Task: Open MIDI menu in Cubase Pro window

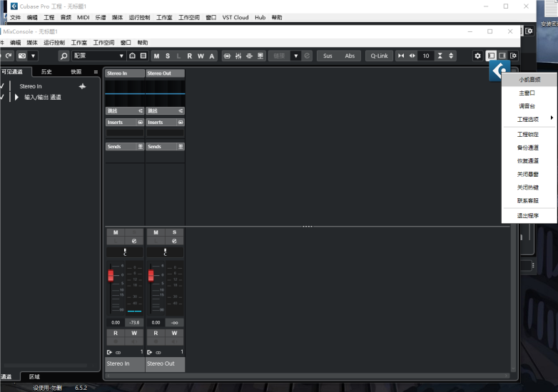Action: 83,17
